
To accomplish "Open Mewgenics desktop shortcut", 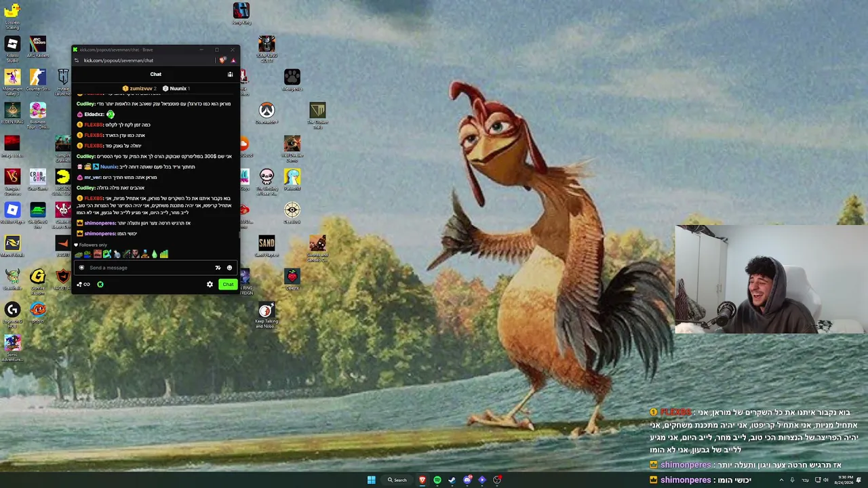I will (292, 81).
